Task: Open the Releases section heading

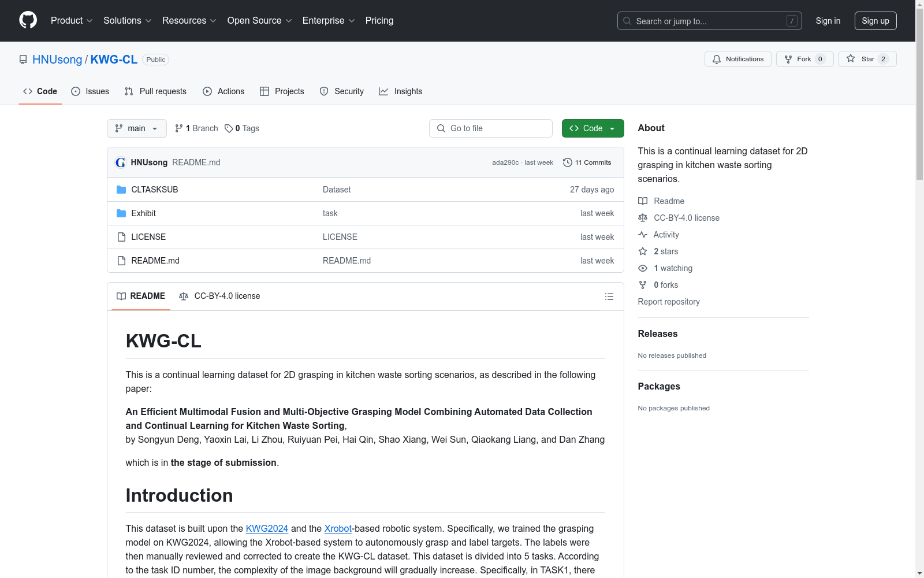Action: coord(658,334)
